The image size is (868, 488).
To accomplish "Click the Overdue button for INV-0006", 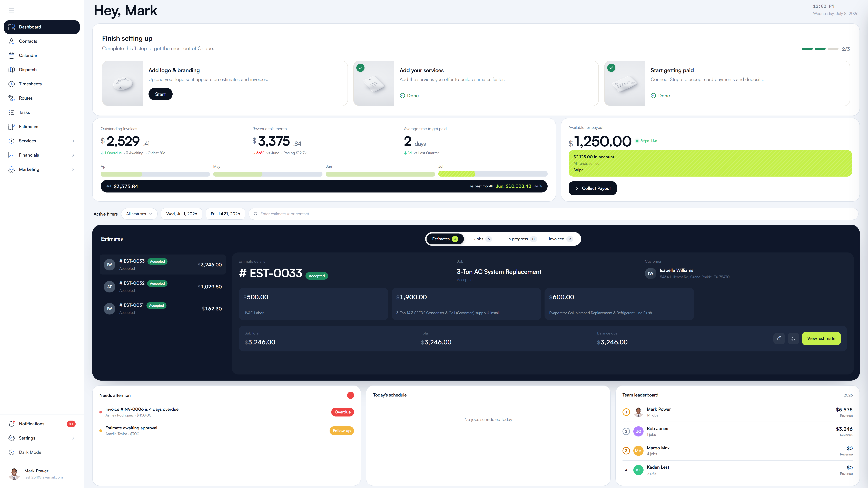I will 342,412.
